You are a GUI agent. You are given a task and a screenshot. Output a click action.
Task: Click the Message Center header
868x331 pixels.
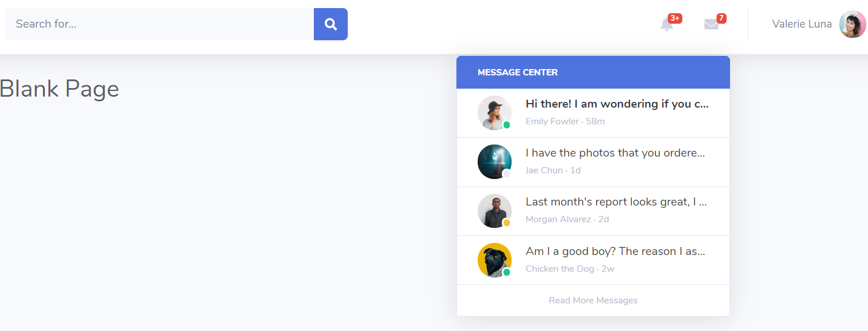(x=593, y=73)
